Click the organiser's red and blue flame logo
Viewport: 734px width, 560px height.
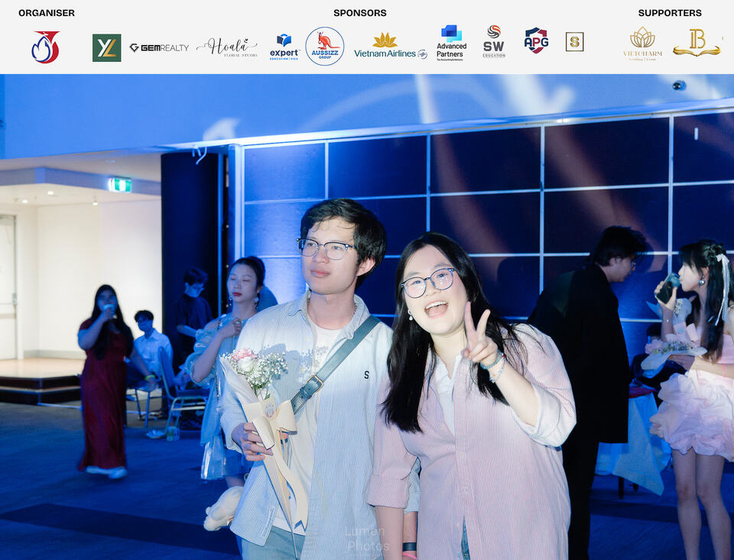(x=45, y=47)
